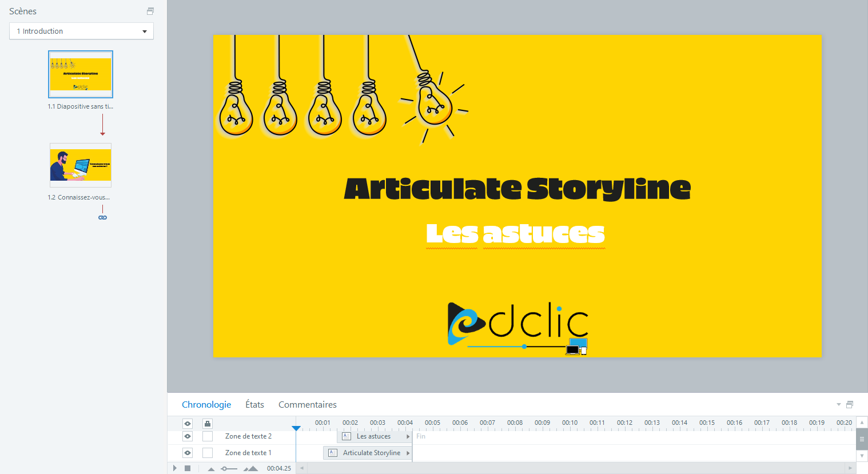Click the undock icon next to the Chronologie panel
Image resolution: width=868 pixels, height=474 pixels.
tap(850, 404)
